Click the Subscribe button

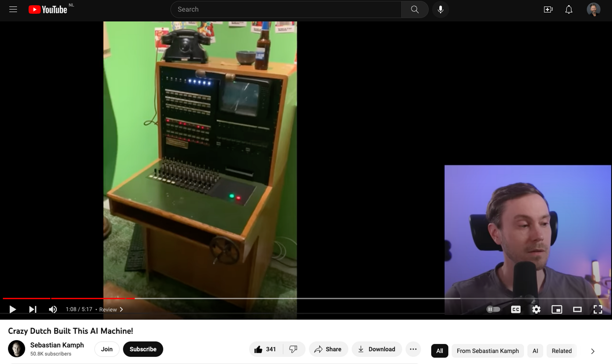point(143,349)
